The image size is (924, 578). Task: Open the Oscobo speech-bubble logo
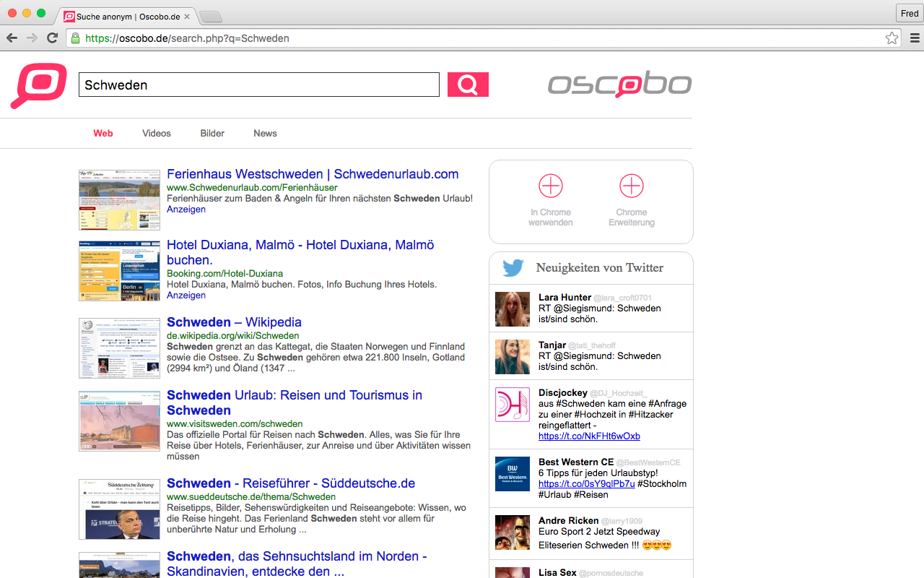pyautogui.click(x=39, y=86)
